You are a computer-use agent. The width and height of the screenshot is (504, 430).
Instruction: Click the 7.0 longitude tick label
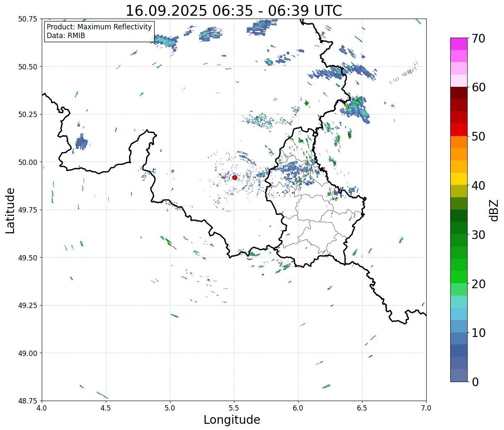click(x=426, y=408)
